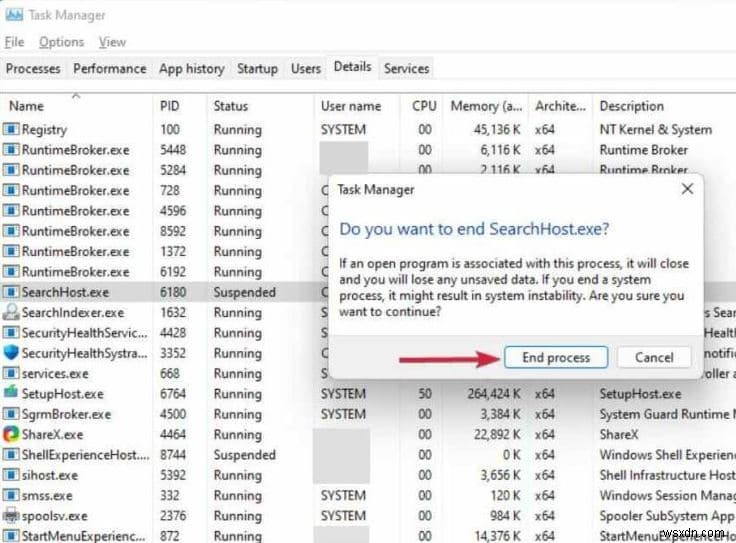Image resolution: width=736 pixels, height=543 pixels.
Task: Click the Windows Session Manager description
Action: (667, 496)
